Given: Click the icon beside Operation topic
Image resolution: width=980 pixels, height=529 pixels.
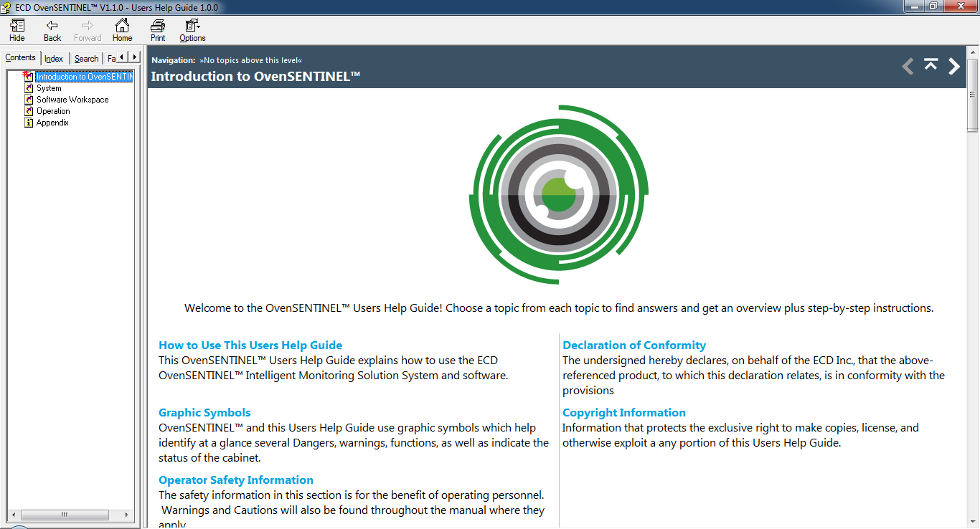Looking at the screenshot, I should [29, 111].
